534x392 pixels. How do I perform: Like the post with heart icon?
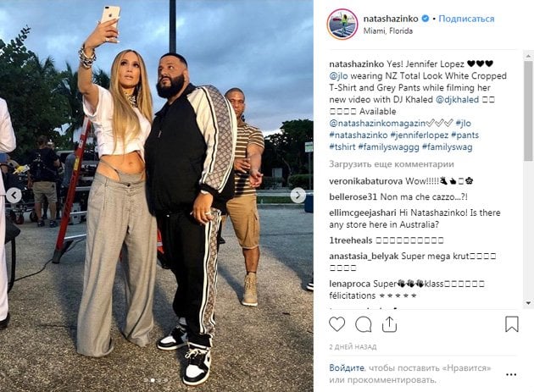[337, 324]
